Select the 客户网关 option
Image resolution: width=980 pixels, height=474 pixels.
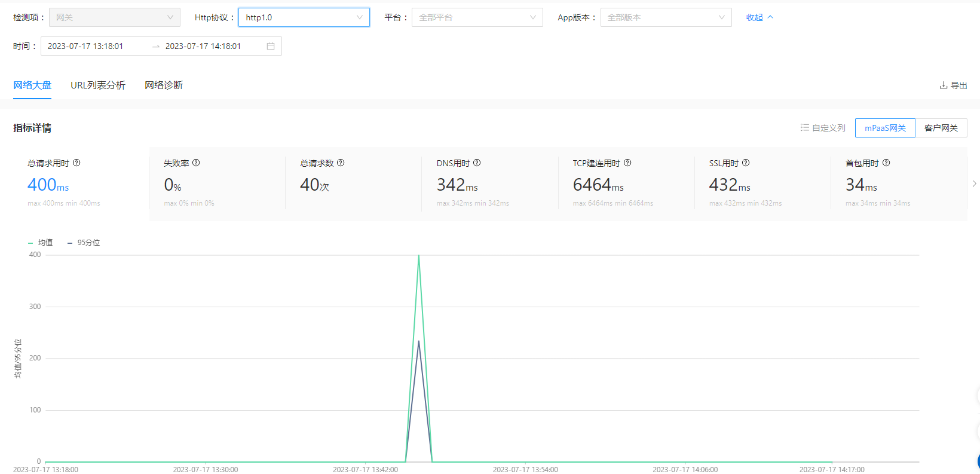[941, 128]
